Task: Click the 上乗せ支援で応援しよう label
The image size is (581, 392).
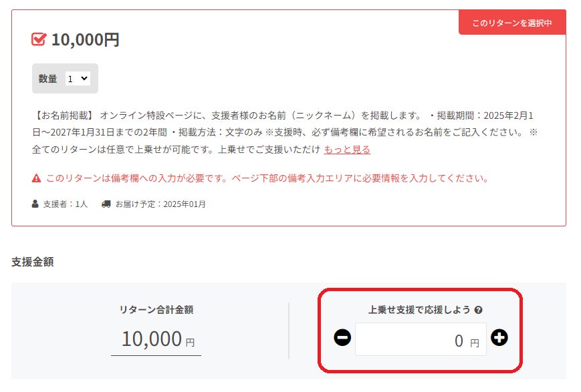Action: pyautogui.click(x=420, y=310)
